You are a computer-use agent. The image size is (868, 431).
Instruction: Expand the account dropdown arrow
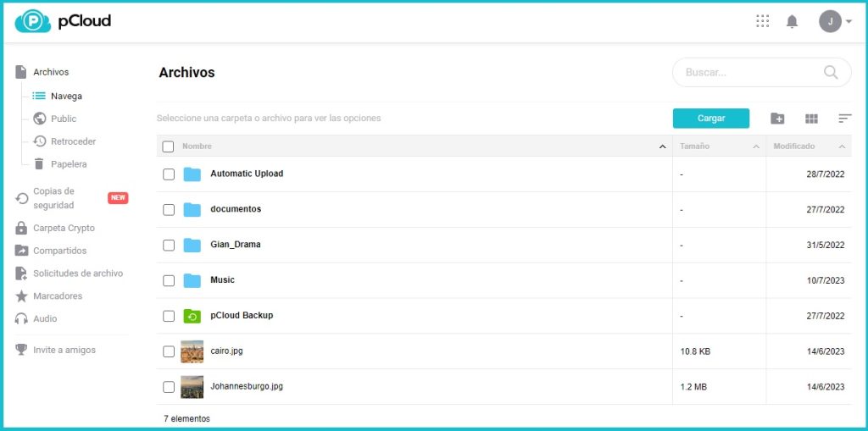pyautogui.click(x=849, y=21)
